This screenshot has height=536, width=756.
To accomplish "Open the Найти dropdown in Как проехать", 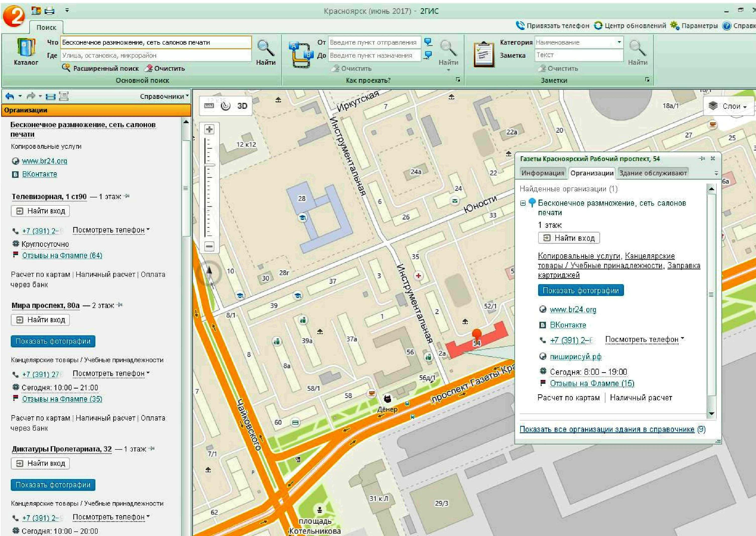I will [x=448, y=70].
